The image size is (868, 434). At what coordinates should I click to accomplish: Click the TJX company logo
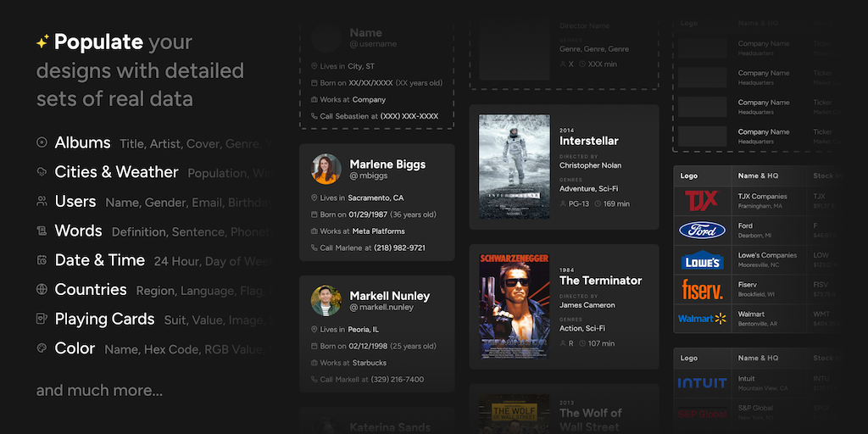point(701,201)
